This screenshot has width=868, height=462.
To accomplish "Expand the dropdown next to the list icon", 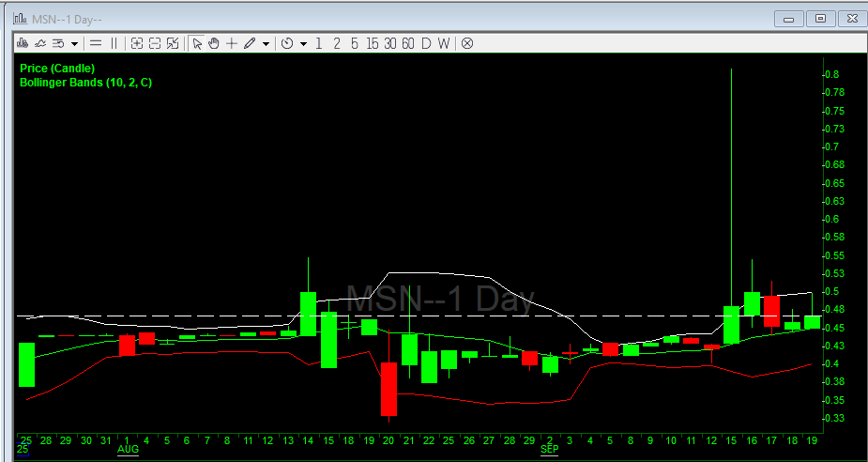I will 74,43.
